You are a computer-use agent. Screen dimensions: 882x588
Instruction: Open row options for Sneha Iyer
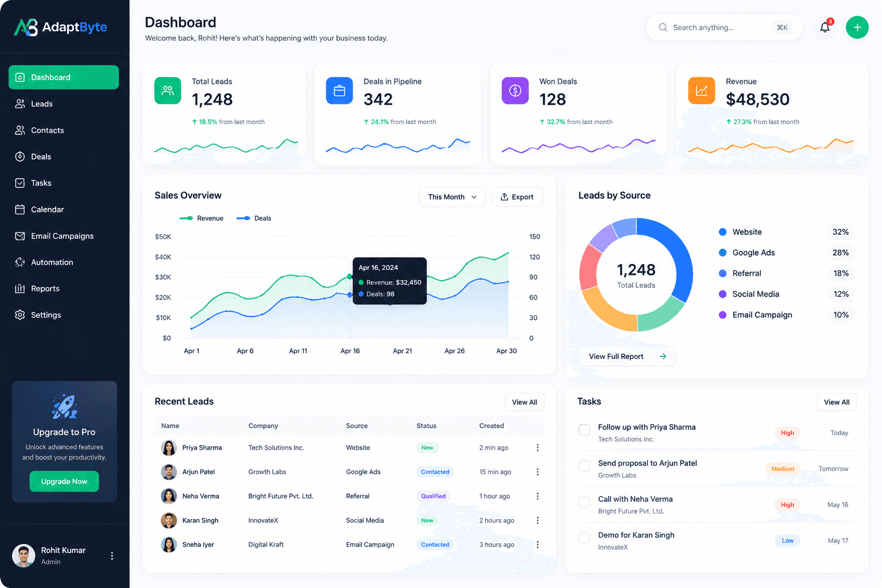point(537,544)
